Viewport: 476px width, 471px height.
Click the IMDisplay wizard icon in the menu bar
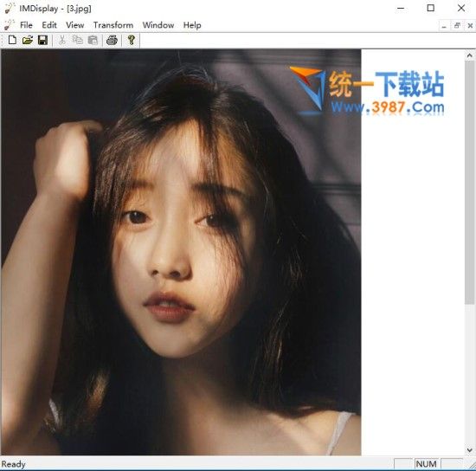click(x=10, y=25)
